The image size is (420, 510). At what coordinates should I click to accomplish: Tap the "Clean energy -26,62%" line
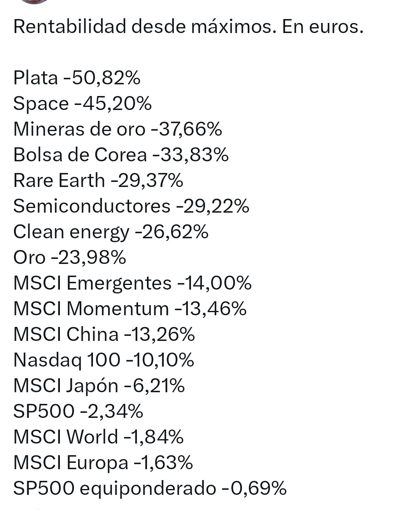click(x=111, y=232)
